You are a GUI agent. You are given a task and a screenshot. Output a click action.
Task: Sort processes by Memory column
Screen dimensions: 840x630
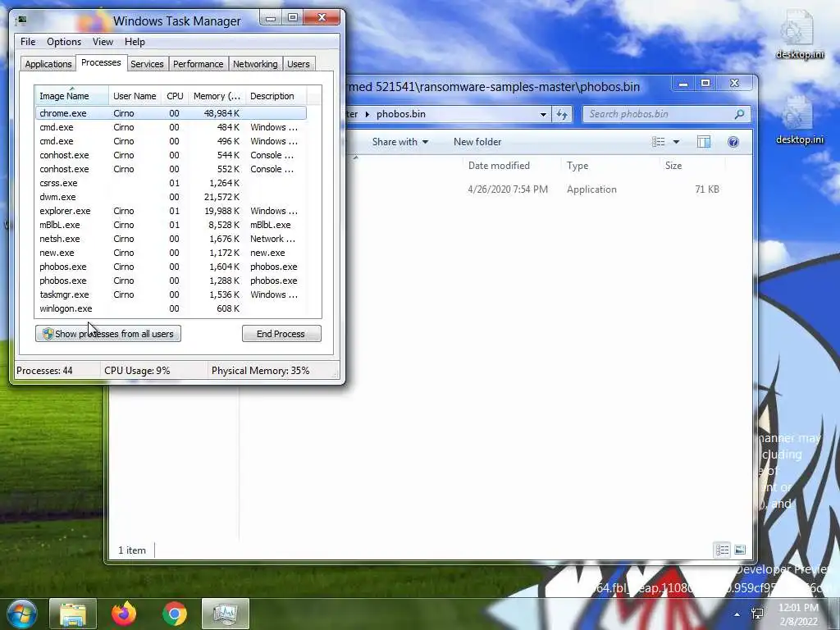pos(217,96)
